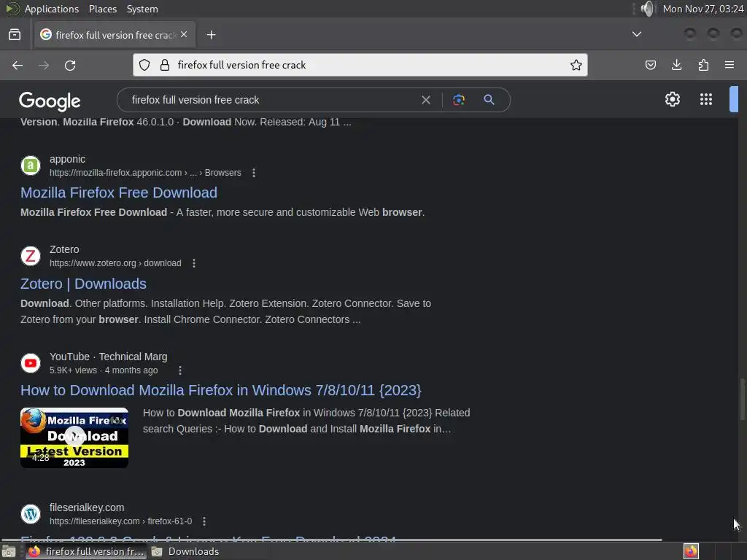
Task: Open a new tab with plus button
Action: [211, 35]
